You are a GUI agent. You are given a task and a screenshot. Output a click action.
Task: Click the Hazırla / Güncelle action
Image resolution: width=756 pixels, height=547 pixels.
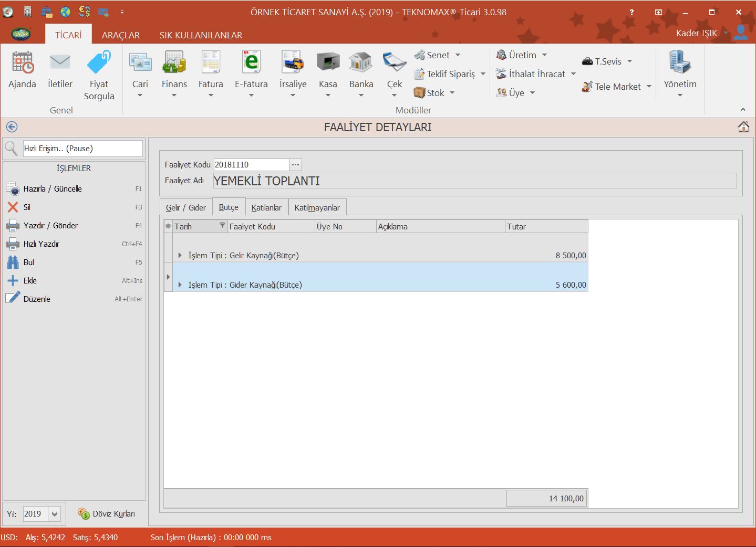pyautogui.click(x=53, y=189)
